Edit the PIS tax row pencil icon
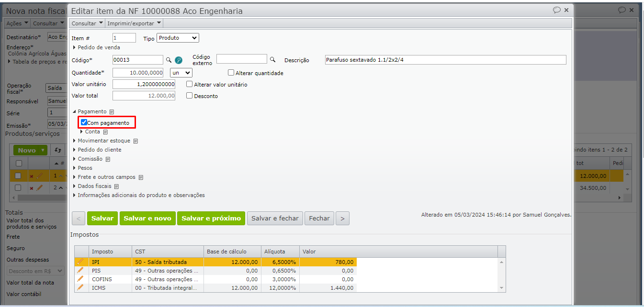Screen dimensions: 644x307 (x=80, y=270)
